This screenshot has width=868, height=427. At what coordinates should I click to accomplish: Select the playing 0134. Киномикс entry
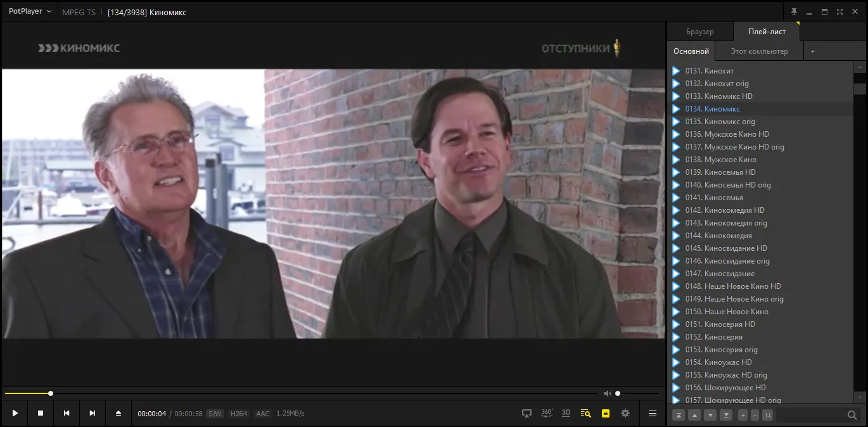coord(760,109)
